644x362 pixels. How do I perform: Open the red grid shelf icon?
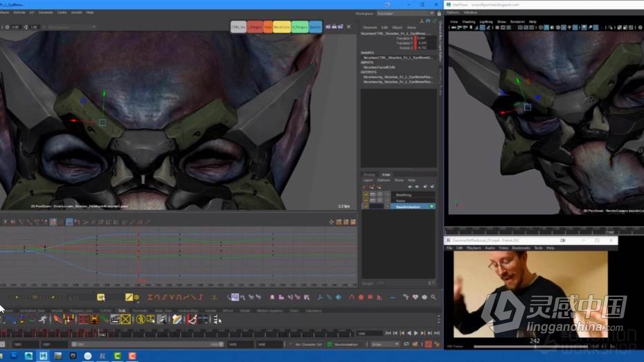83,319
